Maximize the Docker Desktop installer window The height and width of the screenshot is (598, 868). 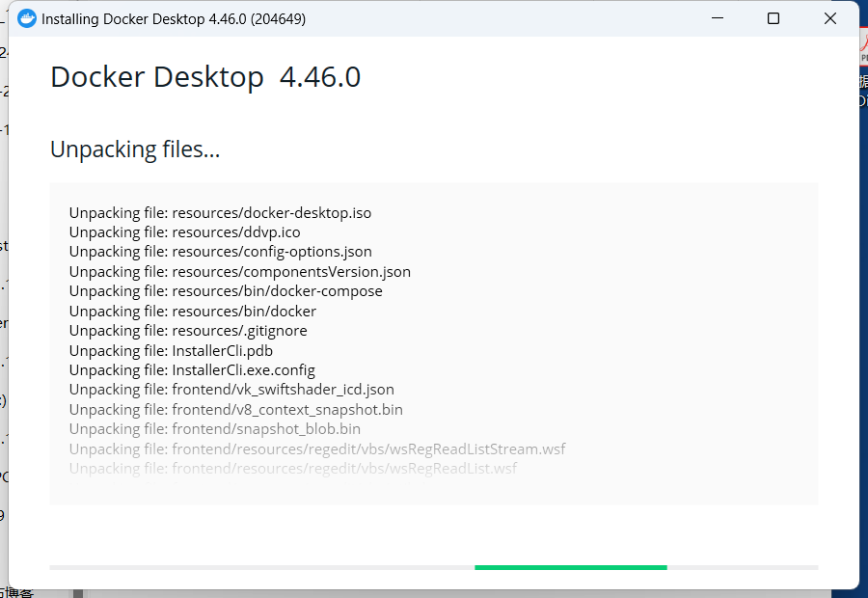tap(773, 18)
